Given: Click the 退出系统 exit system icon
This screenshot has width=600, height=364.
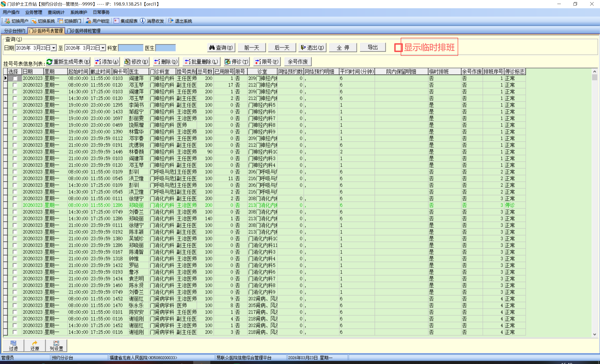Looking at the screenshot, I should 171,21.
